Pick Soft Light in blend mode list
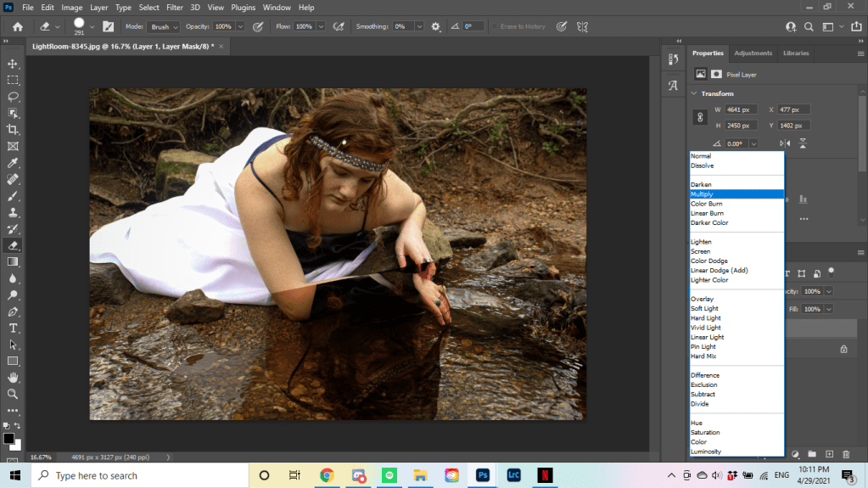 (703, 308)
